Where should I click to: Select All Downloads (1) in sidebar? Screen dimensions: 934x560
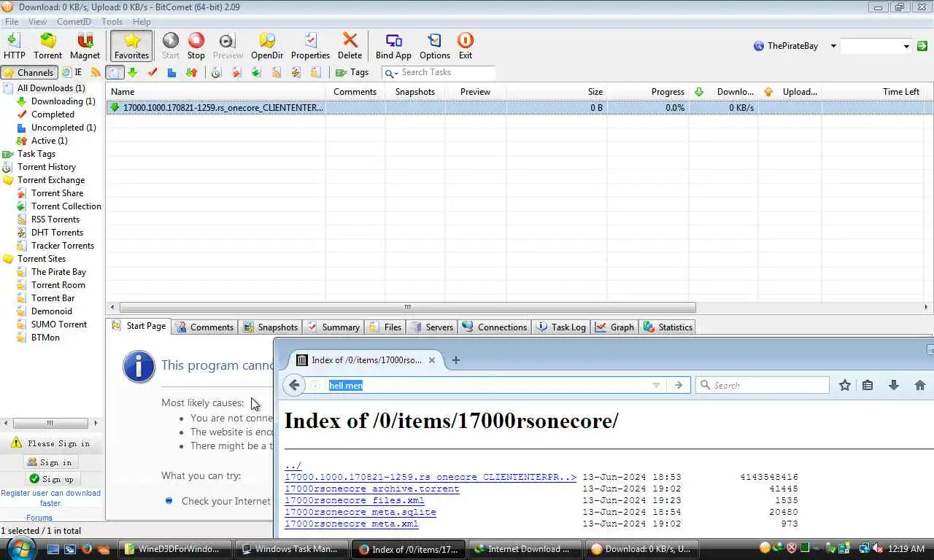click(51, 88)
